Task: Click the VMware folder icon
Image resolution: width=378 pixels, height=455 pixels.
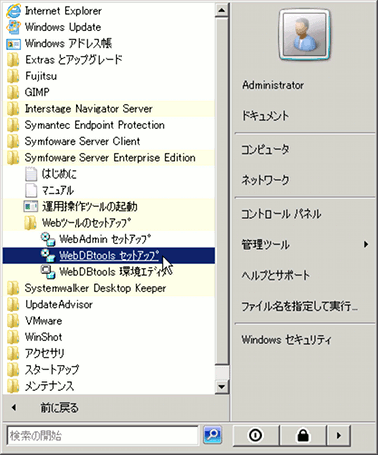Action: [13, 321]
